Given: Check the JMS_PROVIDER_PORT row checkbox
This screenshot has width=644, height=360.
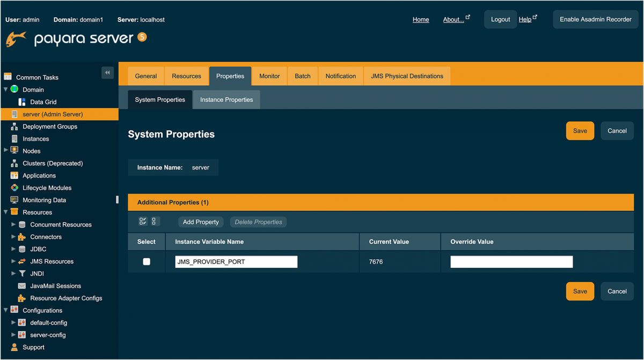Looking at the screenshot, I should [146, 261].
